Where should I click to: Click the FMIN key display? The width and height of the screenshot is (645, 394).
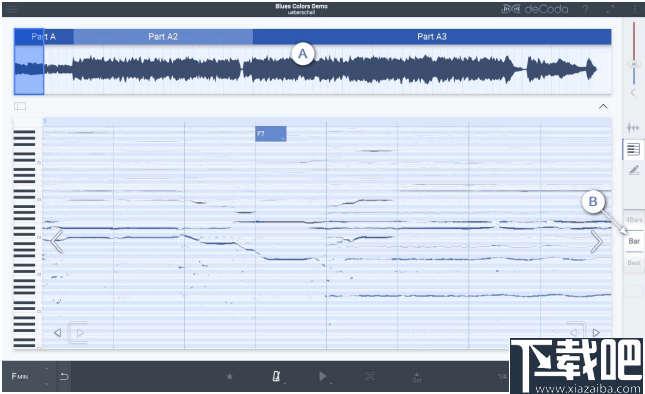(x=20, y=376)
